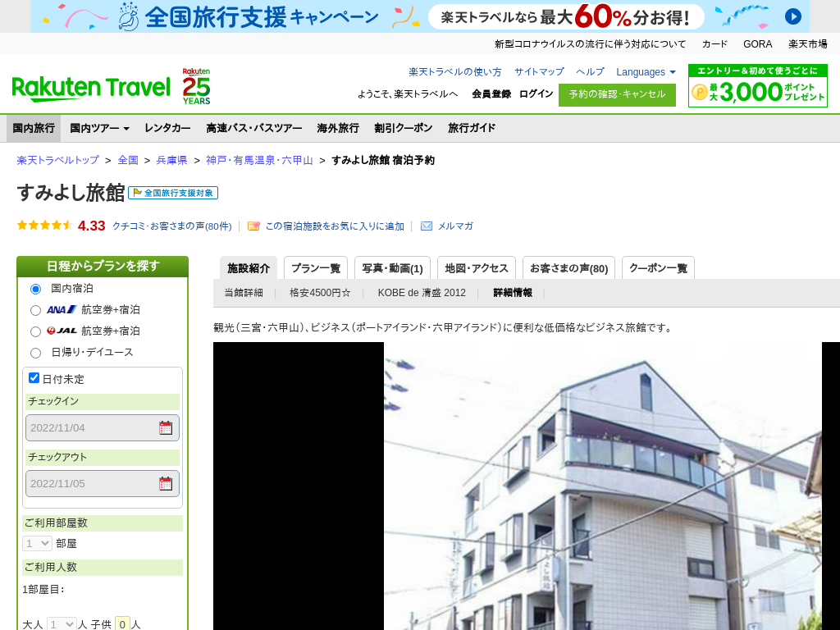840x630 pixels.
Task: Open the ヘルプ link
Action: [591, 72]
